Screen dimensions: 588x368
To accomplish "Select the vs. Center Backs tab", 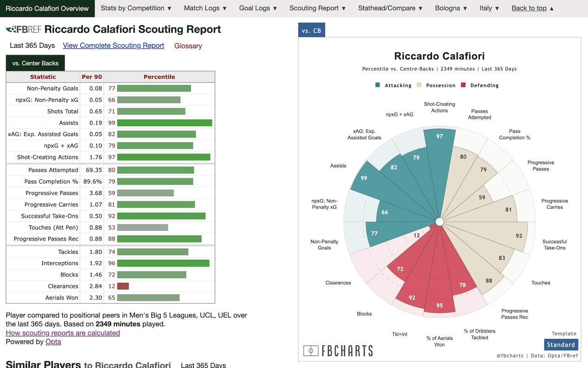I will coord(35,63).
